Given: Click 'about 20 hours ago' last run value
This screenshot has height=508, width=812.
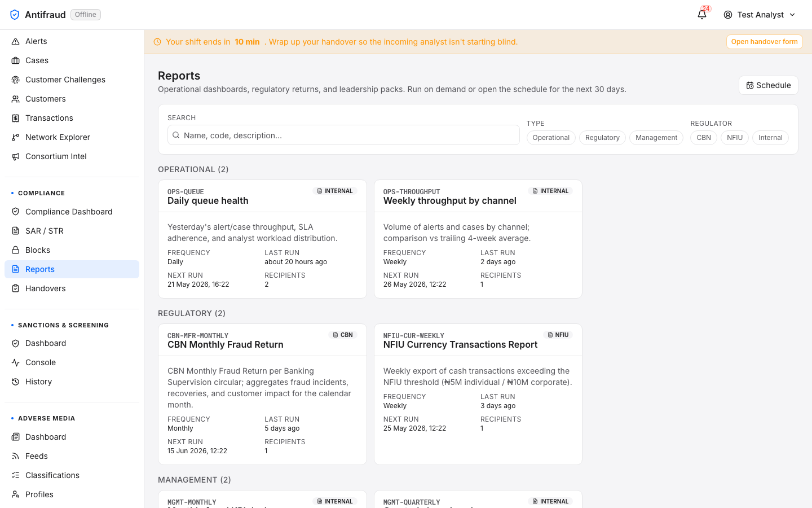Looking at the screenshot, I should tap(295, 262).
